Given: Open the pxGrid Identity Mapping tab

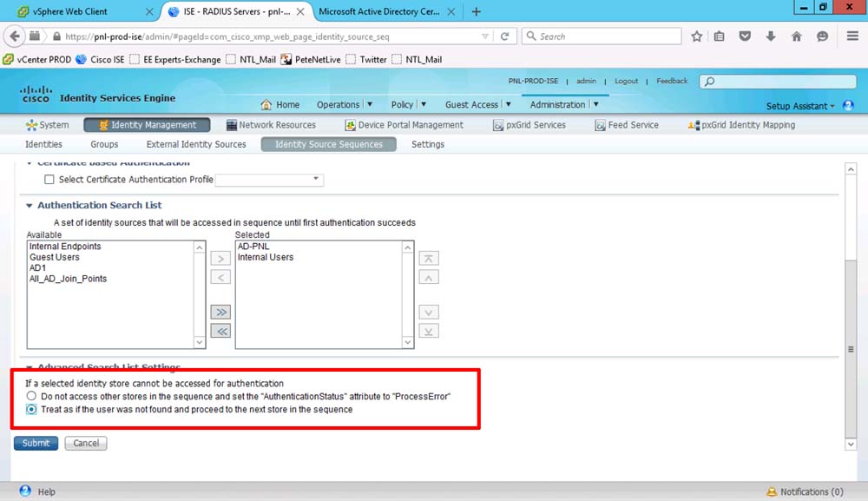Looking at the screenshot, I should coord(742,125).
